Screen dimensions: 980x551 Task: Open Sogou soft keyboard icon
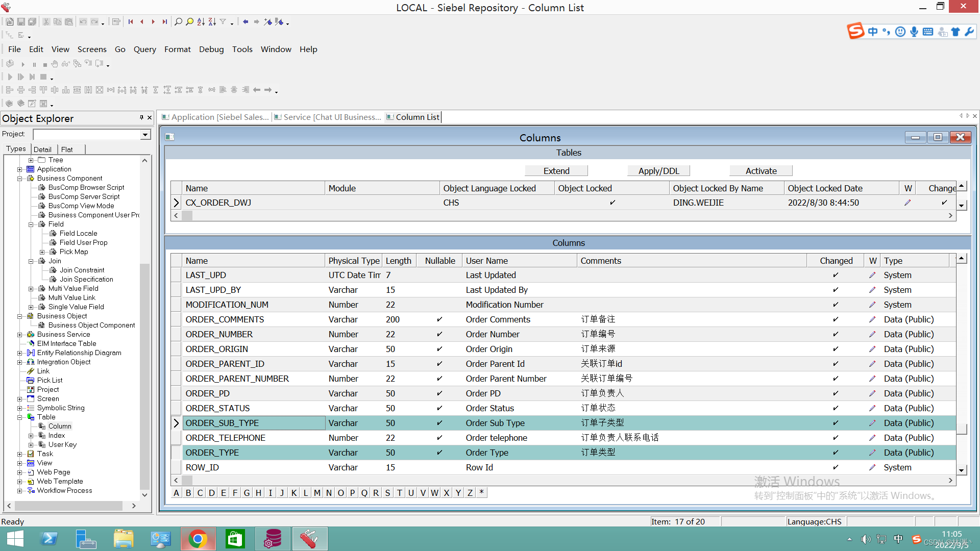point(928,32)
